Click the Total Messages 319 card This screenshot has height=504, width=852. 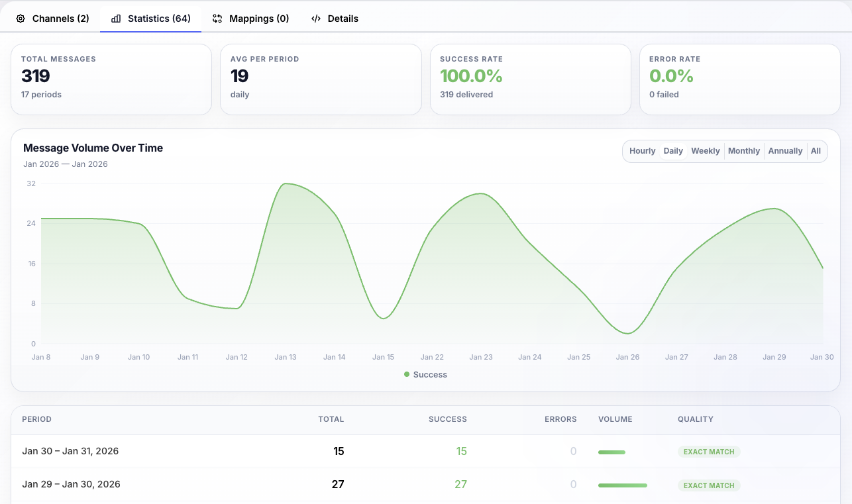(x=111, y=79)
